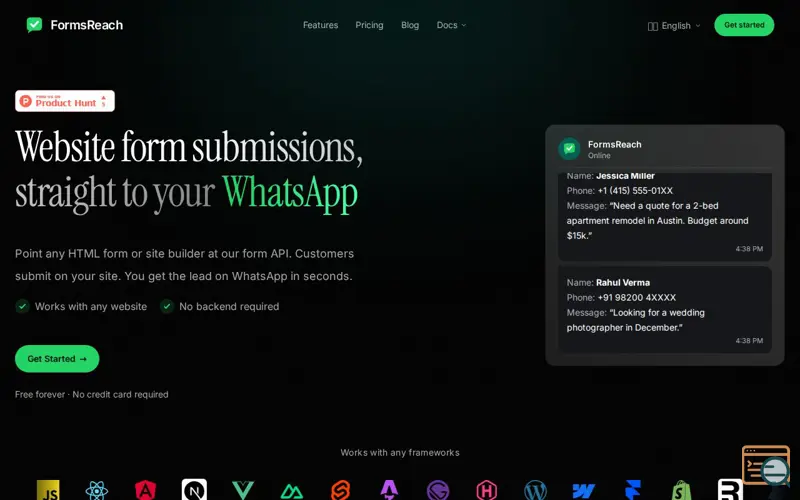The height and width of the screenshot is (500, 800).
Task: Click the FormsReach brand name link
Action: [x=87, y=25]
